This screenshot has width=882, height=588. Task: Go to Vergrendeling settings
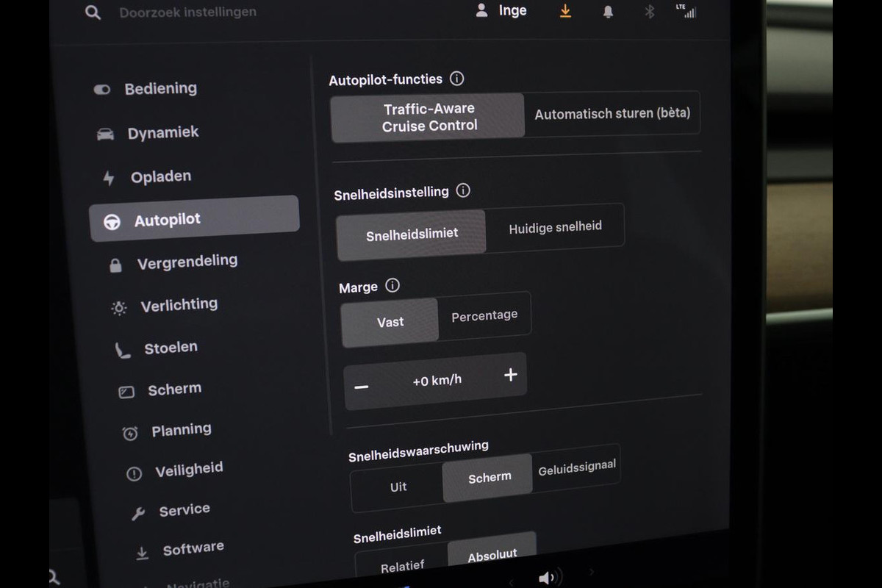187,262
